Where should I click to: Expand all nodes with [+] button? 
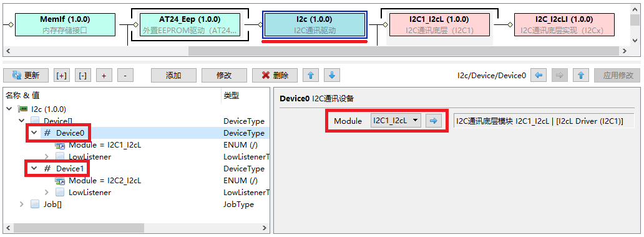[x=62, y=75]
